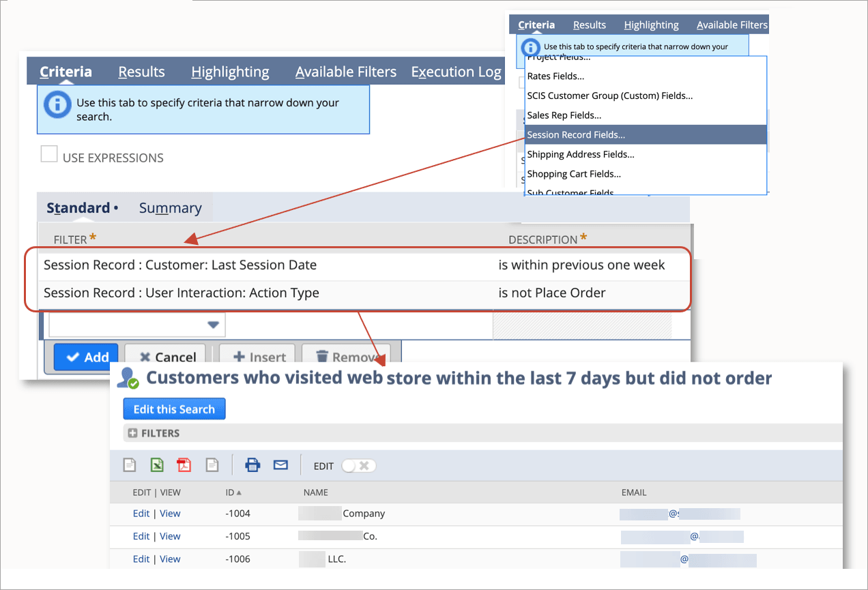Click Edit this Search button

(x=174, y=409)
